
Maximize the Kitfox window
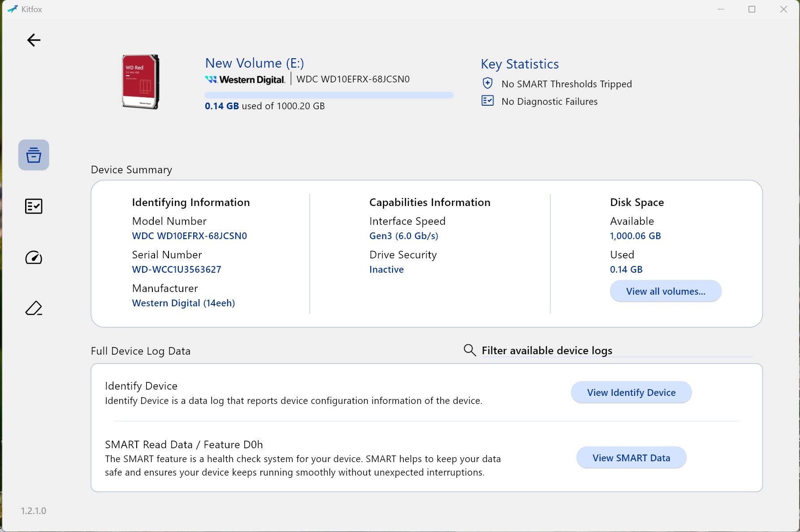tap(752, 9)
